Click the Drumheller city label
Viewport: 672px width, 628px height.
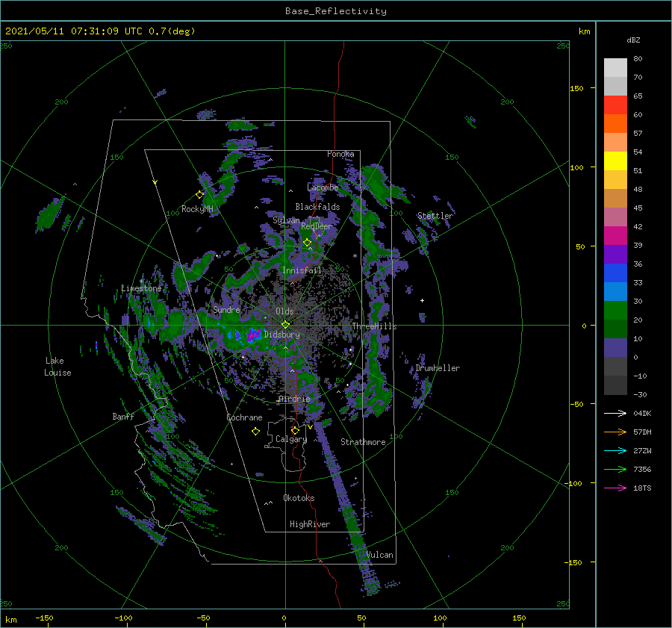click(438, 368)
